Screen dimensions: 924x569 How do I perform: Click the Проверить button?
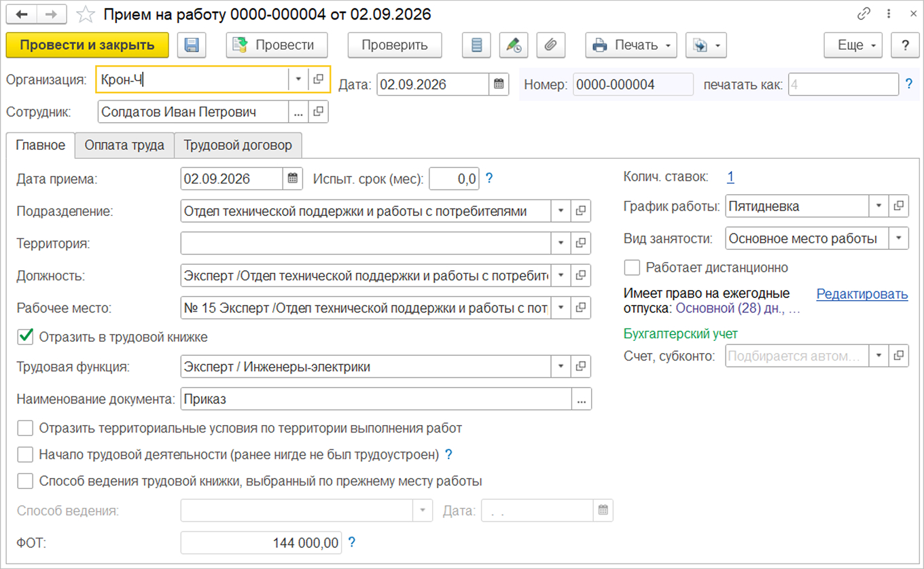pos(395,45)
